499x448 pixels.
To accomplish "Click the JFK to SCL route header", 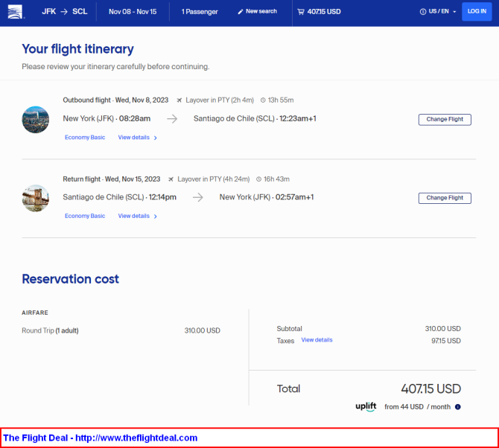I will [x=65, y=12].
